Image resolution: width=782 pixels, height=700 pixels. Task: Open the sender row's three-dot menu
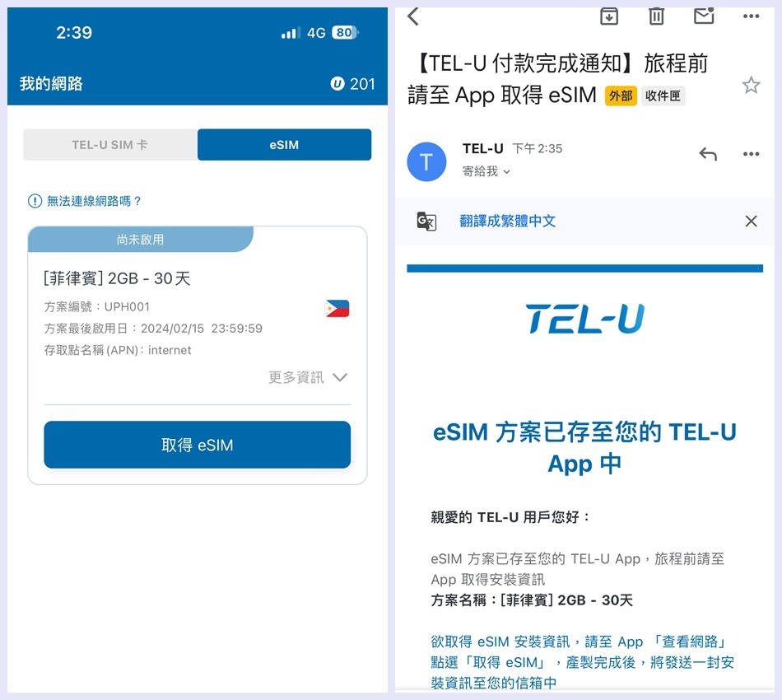pyautogui.click(x=751, y=154)
